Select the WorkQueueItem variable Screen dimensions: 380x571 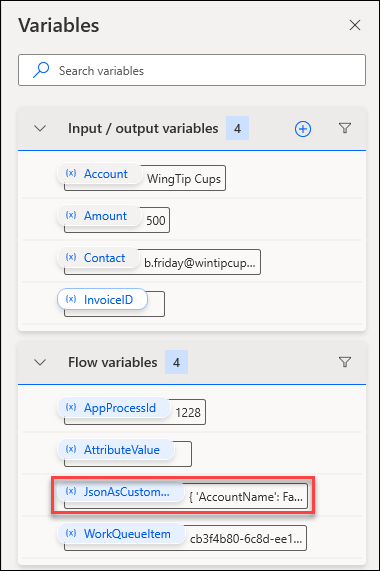121,534
